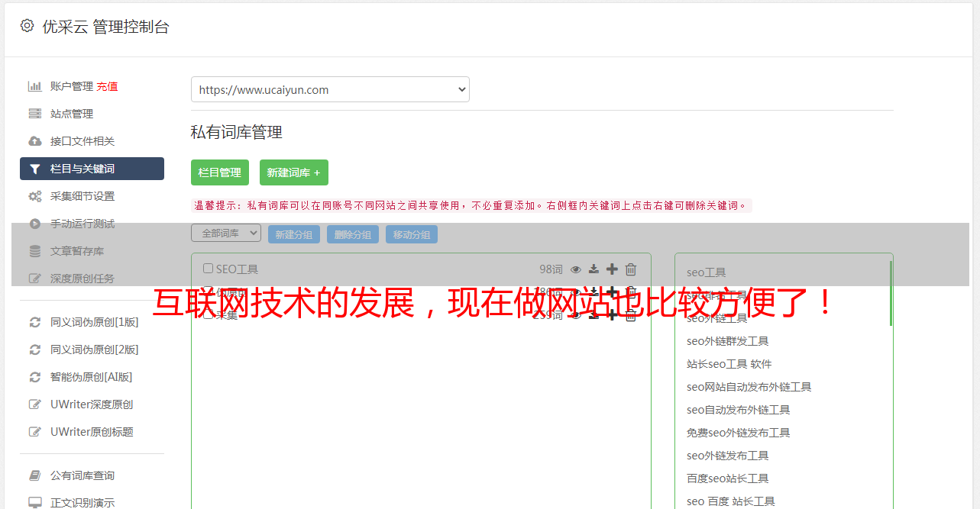Select keyword seo网站自动发布外链工具
This screenshot has height=509, width=980.
tap(749, 387)
